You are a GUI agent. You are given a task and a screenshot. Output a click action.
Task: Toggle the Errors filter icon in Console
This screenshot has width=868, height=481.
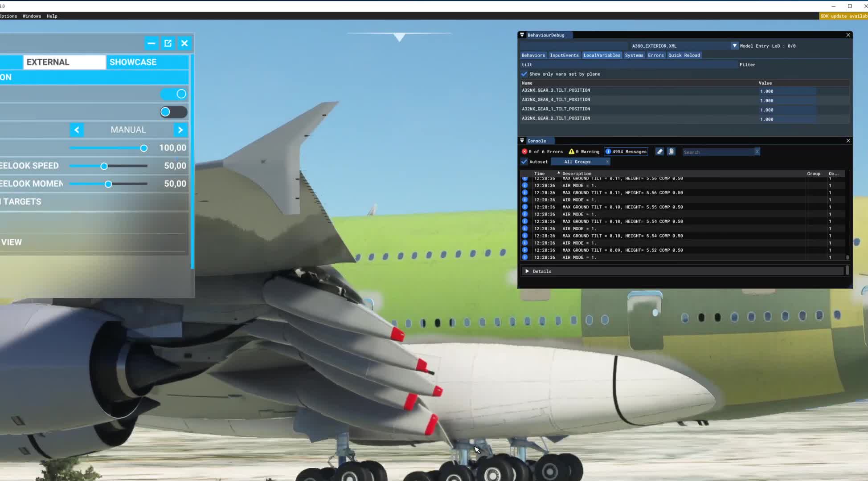pos(524,151)
